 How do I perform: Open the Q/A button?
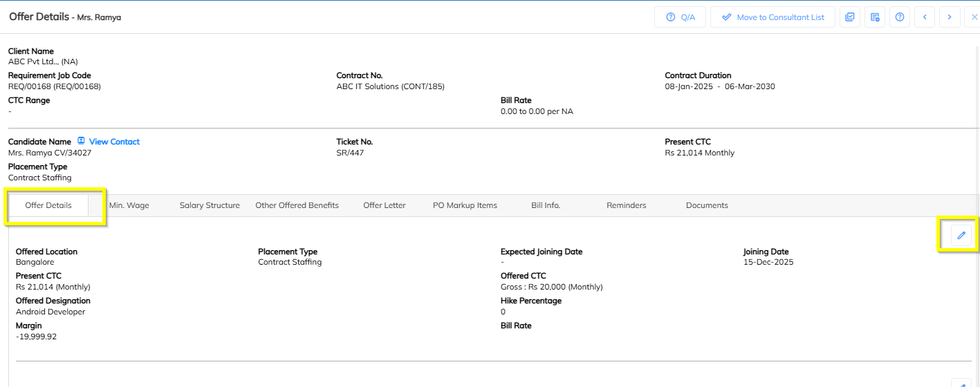(x=680, y=17)
